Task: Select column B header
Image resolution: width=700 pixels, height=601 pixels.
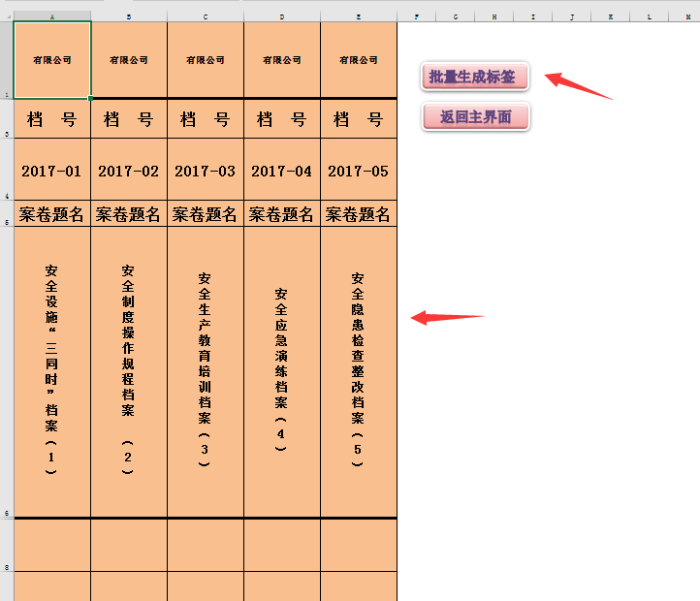Action: (129, 17)
